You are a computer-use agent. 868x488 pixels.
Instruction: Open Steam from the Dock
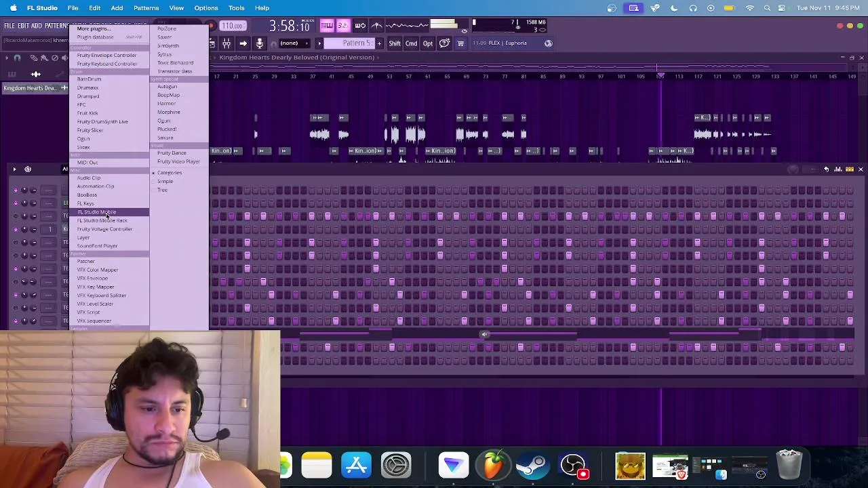click(x=532, y=466)
